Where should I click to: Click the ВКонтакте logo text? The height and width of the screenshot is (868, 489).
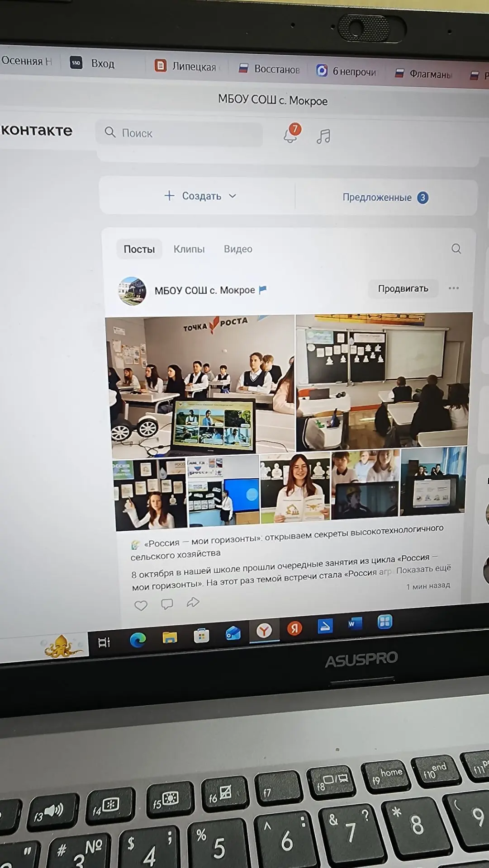click(36, 130)
